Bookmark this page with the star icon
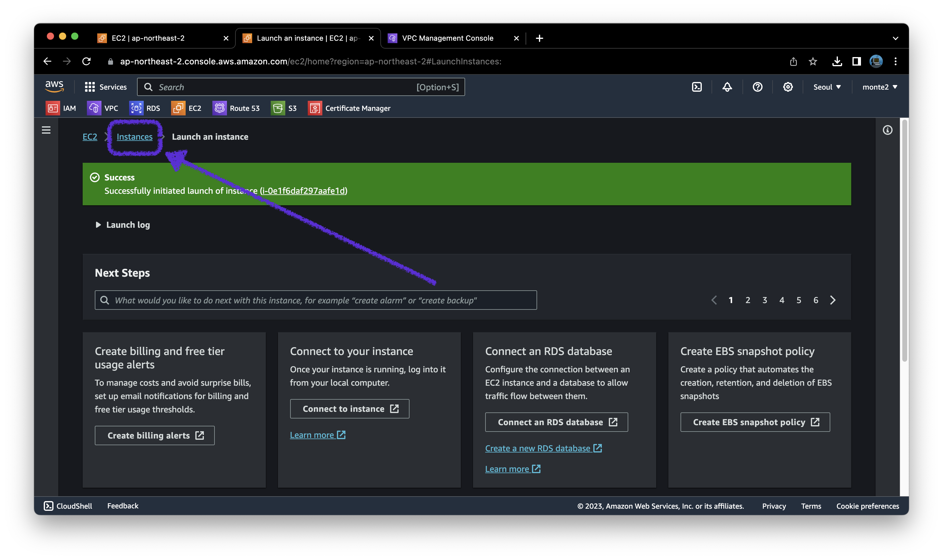943x560 pixels. tap(813, 62)
